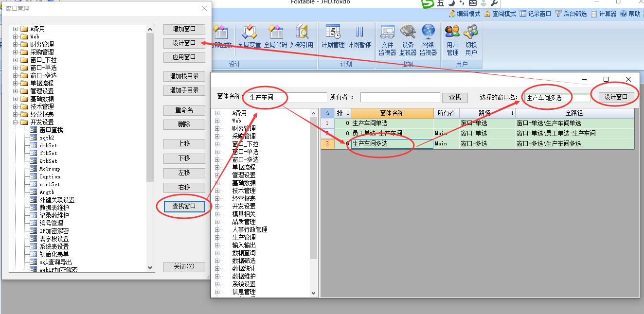Screen dimensions: 644x314
Task: Expand the 生产管理 node in search tree
Action: pyautogui.click(x=217, y=237)
